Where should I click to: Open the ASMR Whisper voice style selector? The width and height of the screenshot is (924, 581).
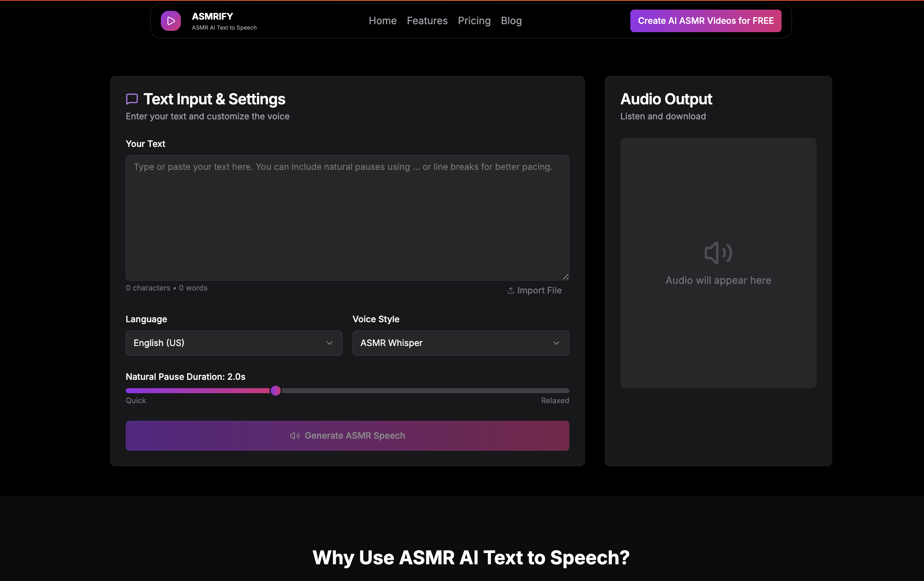460,343
